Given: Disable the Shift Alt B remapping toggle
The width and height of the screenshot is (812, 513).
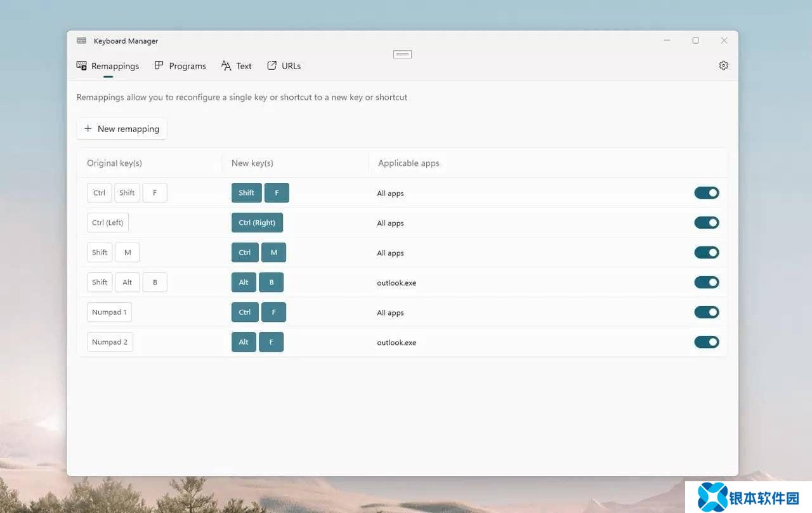Looking at the screenshot, I should tap(706, 283).
